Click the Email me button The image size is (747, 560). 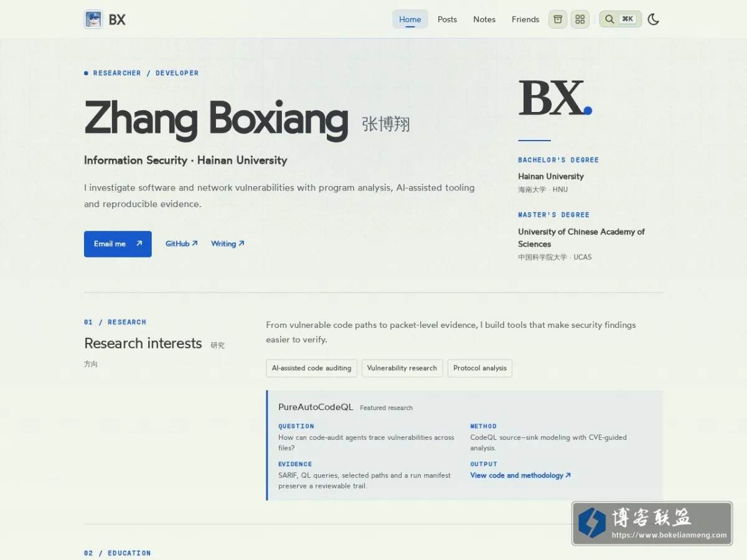click(118, 244)
